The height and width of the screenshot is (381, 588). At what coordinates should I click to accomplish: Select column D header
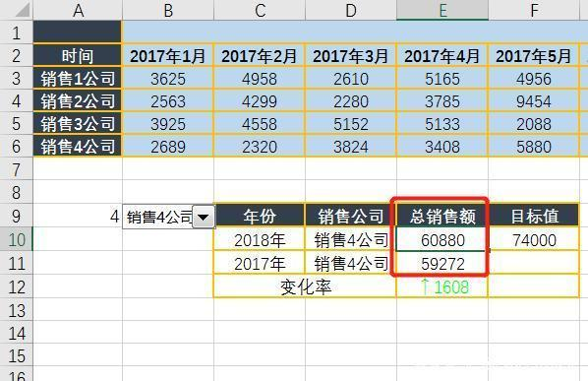(351, 10)
